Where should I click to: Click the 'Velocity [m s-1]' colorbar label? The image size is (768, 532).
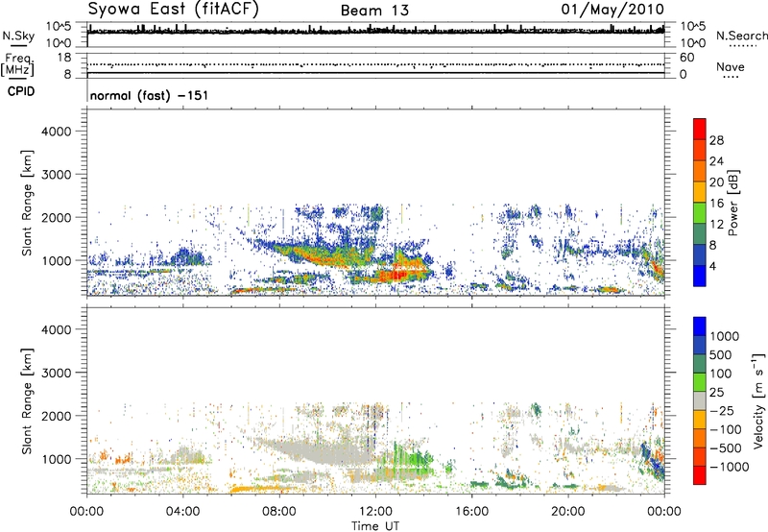pyautogui.click(x=758, y=400)
